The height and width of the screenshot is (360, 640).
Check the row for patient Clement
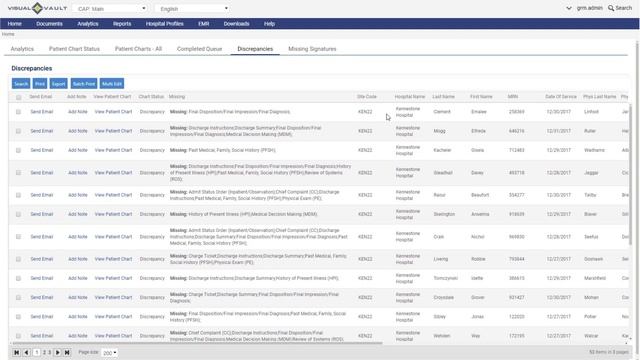pyautogui.click(x=18, y=112)
